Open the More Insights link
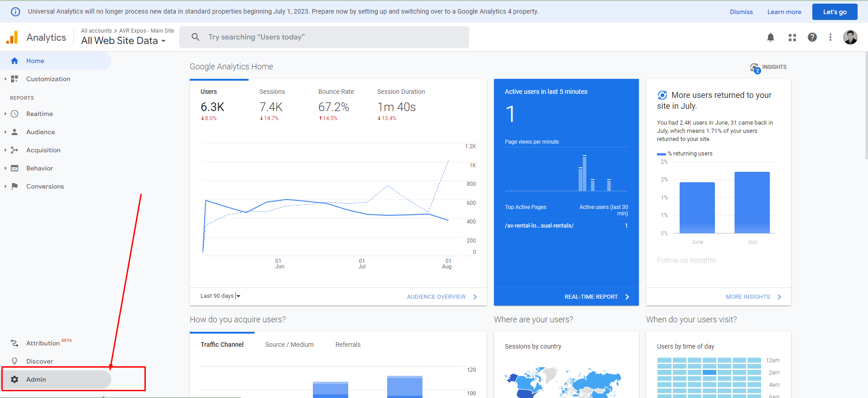Image resolution: width=868 pixels, height=398 pixels. (x=753, y=297)
